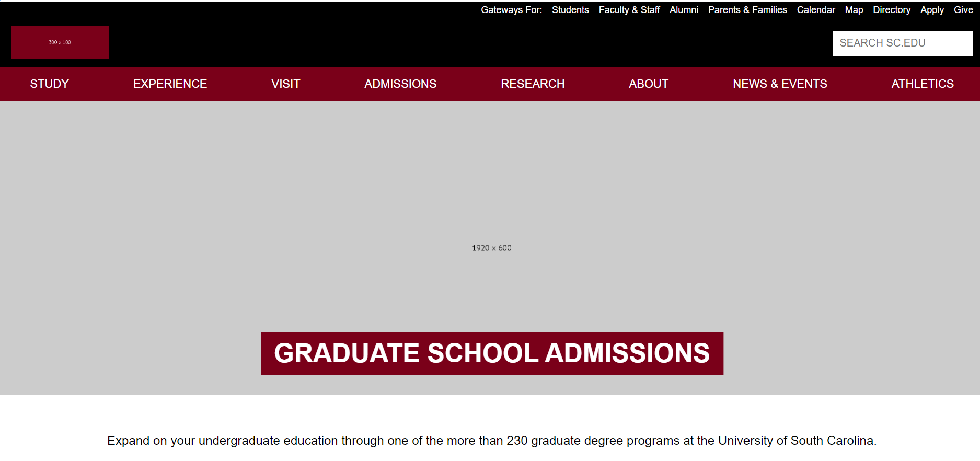Open News & Events menu
This screenshot has height=461, width=980.
(780, 84)
